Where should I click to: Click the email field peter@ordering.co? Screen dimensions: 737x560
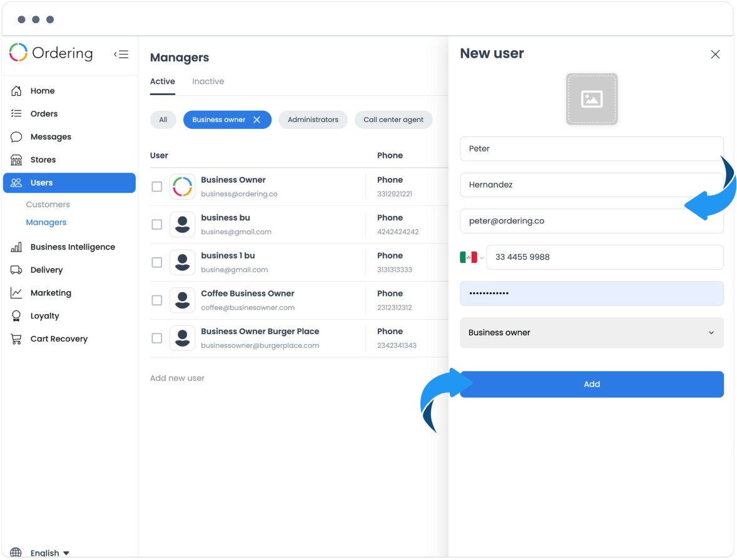[592, 221]
